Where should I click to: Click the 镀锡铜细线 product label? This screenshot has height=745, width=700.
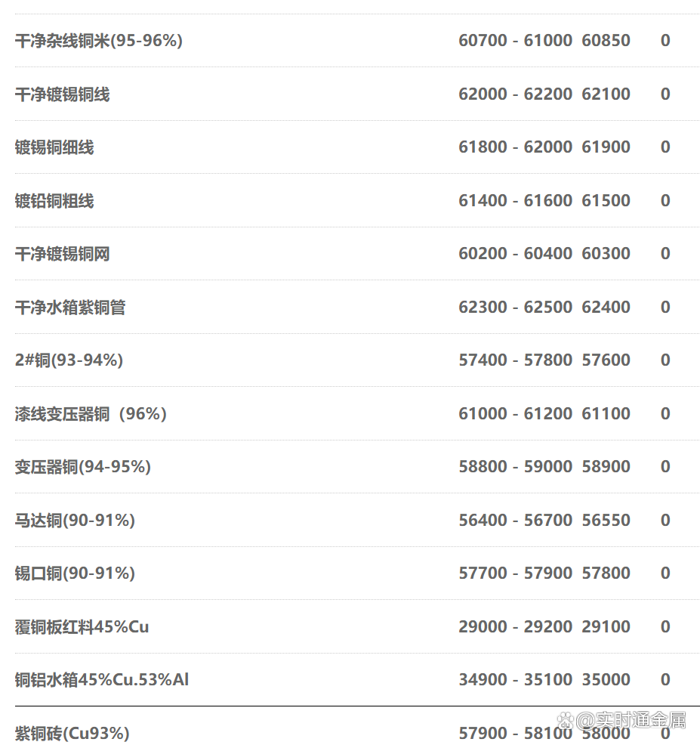click(54, 147)
